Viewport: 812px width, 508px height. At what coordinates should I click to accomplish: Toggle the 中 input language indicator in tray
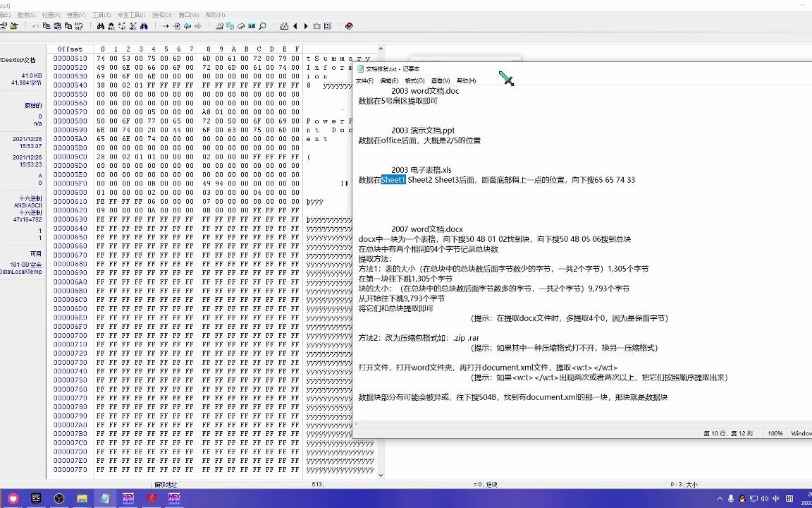776,499
